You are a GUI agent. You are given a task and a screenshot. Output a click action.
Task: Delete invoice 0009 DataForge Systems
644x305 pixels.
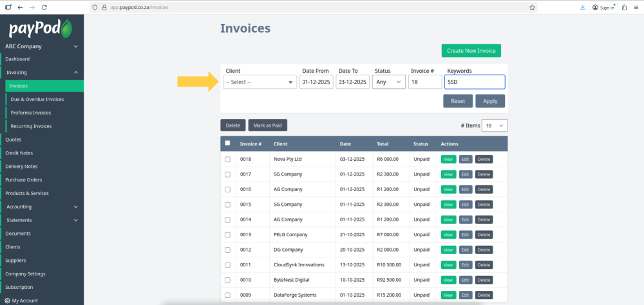pos(484,295)
